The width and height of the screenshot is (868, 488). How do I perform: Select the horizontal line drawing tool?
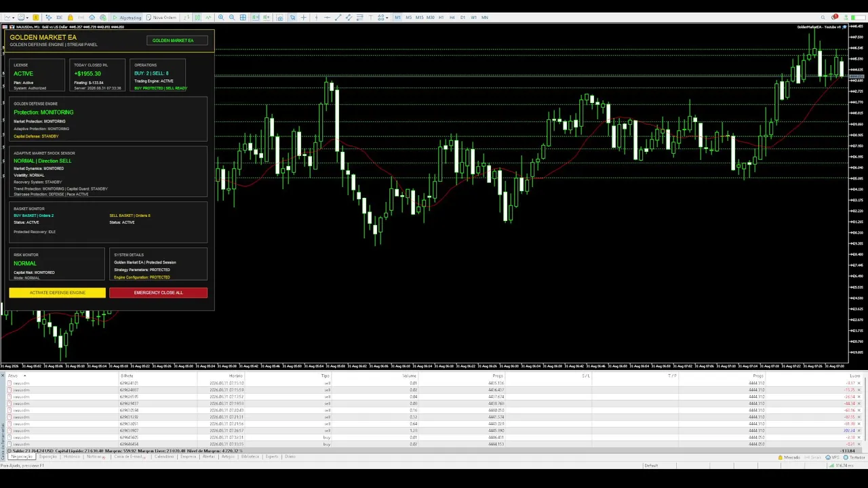[x=327, y=17]
